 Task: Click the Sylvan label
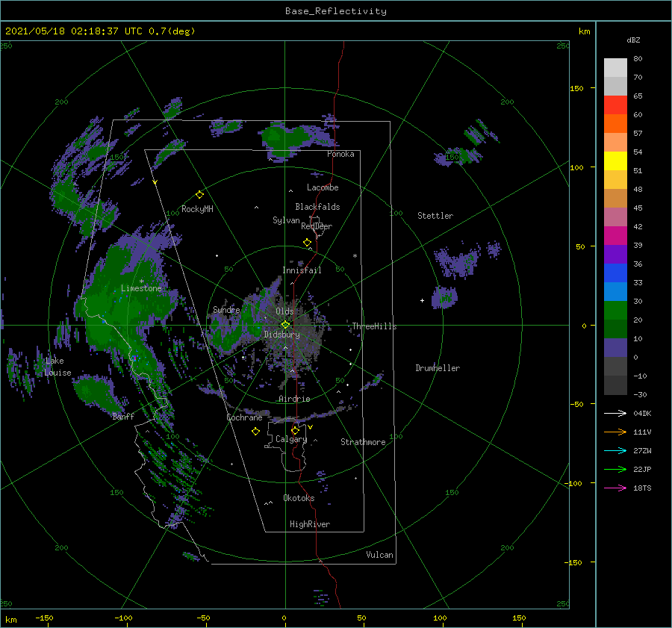(286, 220)
